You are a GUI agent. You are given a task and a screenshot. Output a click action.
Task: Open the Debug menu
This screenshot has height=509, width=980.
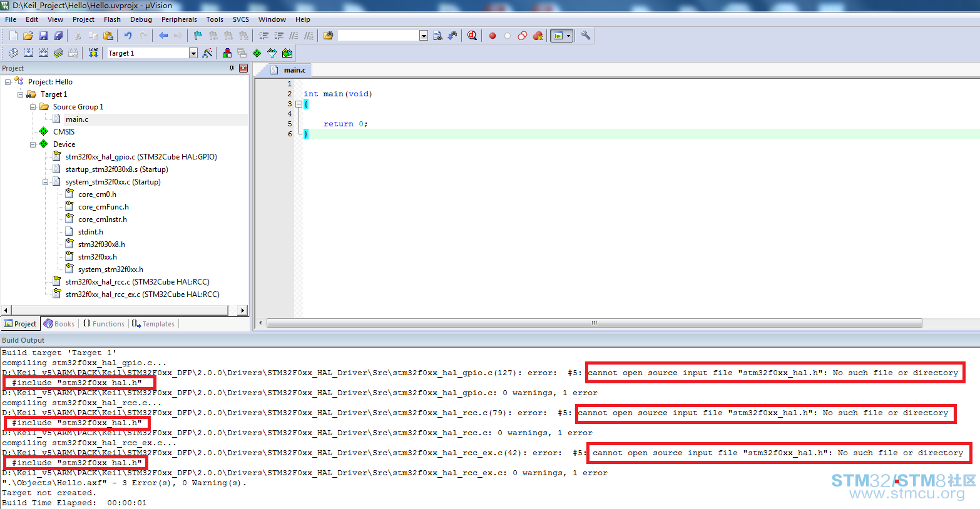pyautogui.click(x=141, y=19)
